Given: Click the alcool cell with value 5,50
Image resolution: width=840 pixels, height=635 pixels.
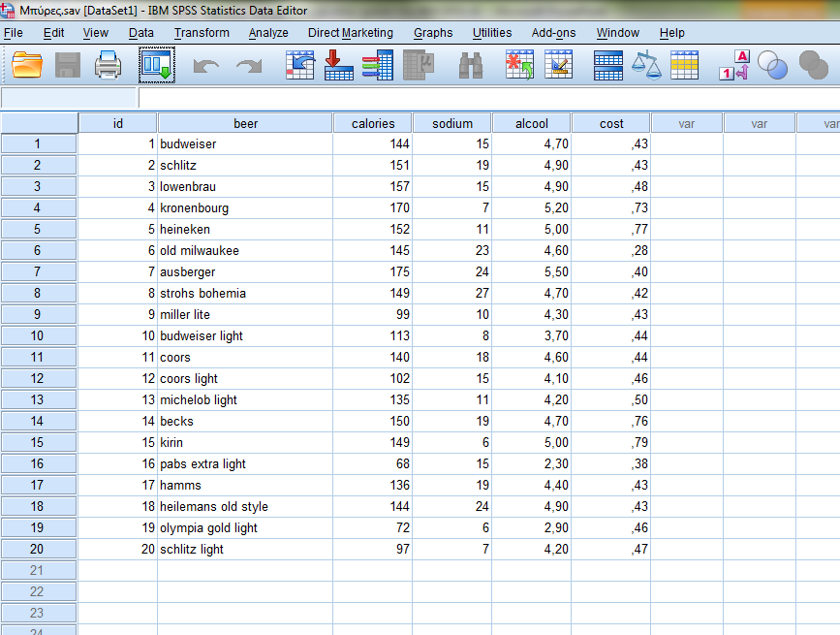Looking at the screenshot, I should click(x=532, y=272).
